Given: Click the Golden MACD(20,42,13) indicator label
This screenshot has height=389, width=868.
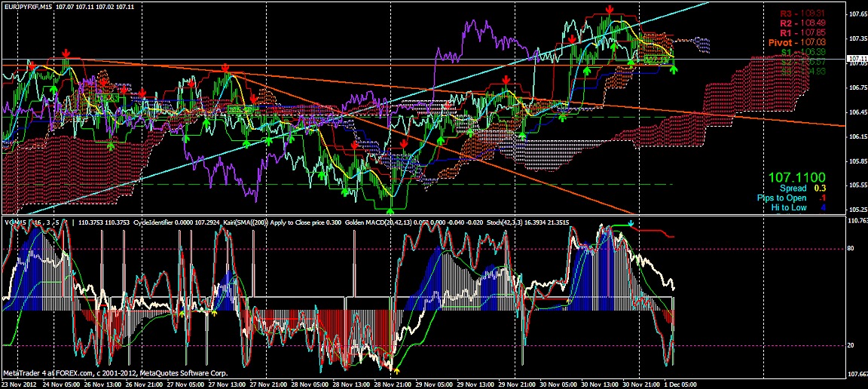Looking at the screenshot, I should [x=381, y=222].
